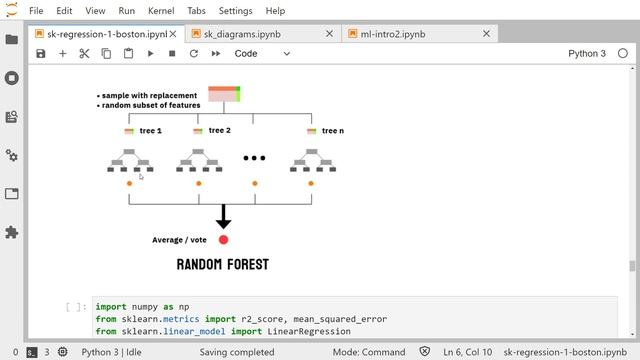Click the terminals count 3 in status bar

47,352
